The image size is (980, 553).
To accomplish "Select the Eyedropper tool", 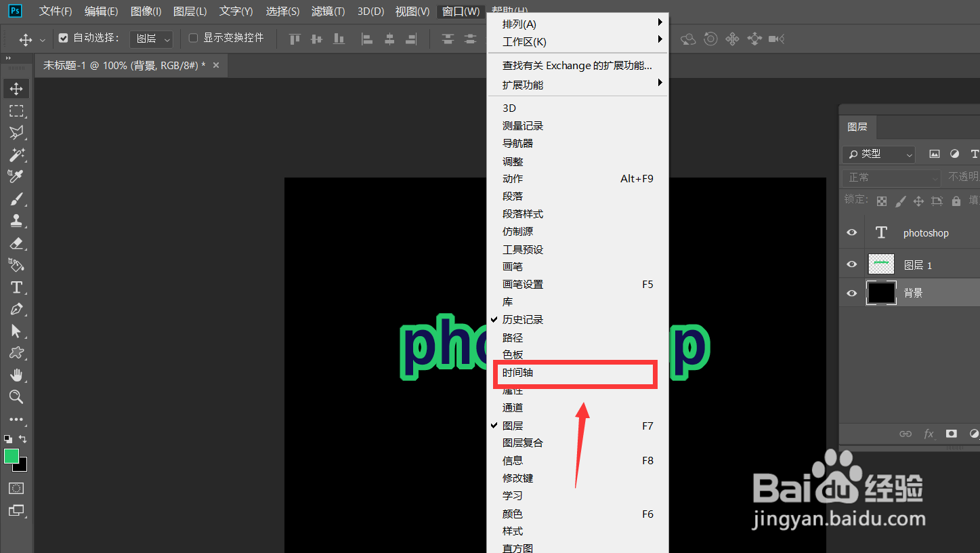I will [16, 176].
